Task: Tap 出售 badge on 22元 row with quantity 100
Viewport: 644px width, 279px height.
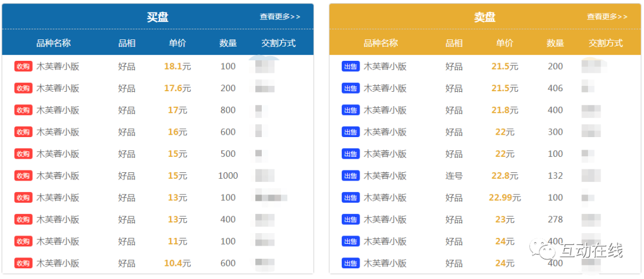Action: coord(351,154)
